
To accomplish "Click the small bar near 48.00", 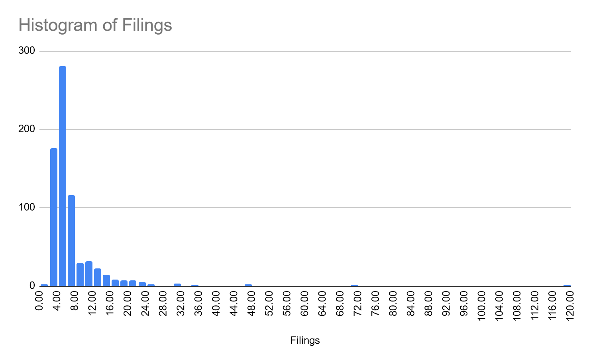I will coord(248,285).
